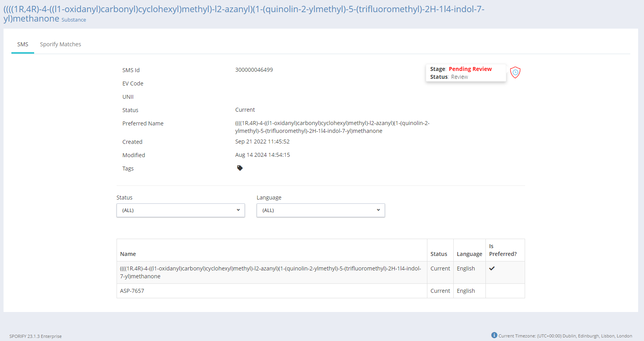Click the Name column header
This screenshot has width=644, height=341.
pyautogui.click(x=128, y=254)
